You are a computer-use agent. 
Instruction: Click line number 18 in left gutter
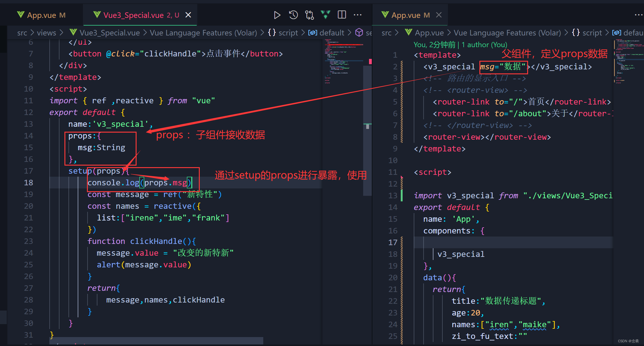click(28, 183)
